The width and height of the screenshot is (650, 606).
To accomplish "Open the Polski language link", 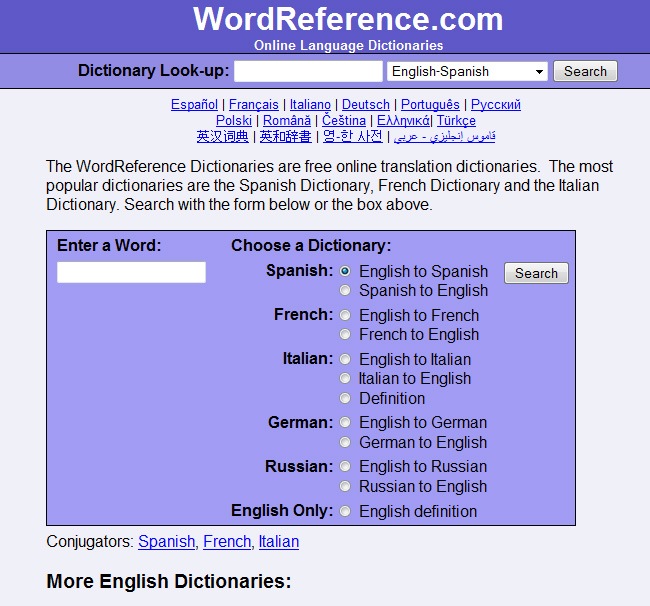I will (234, 121).
